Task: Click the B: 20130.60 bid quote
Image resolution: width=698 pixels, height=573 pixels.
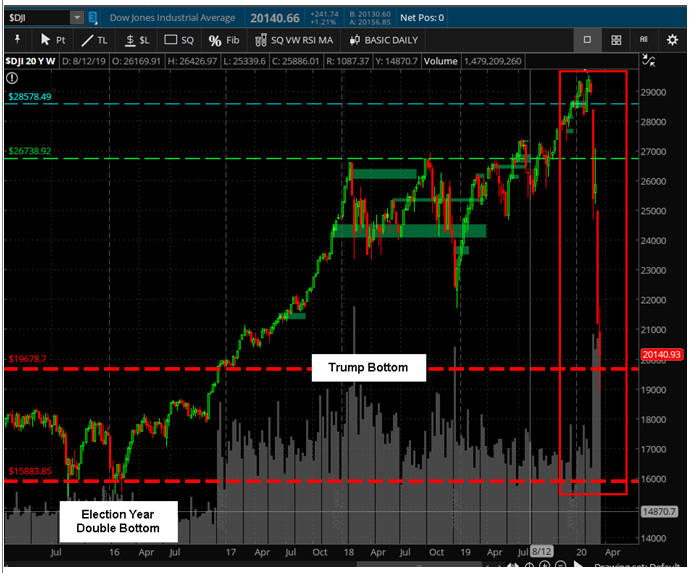Action: click(370, 14)
